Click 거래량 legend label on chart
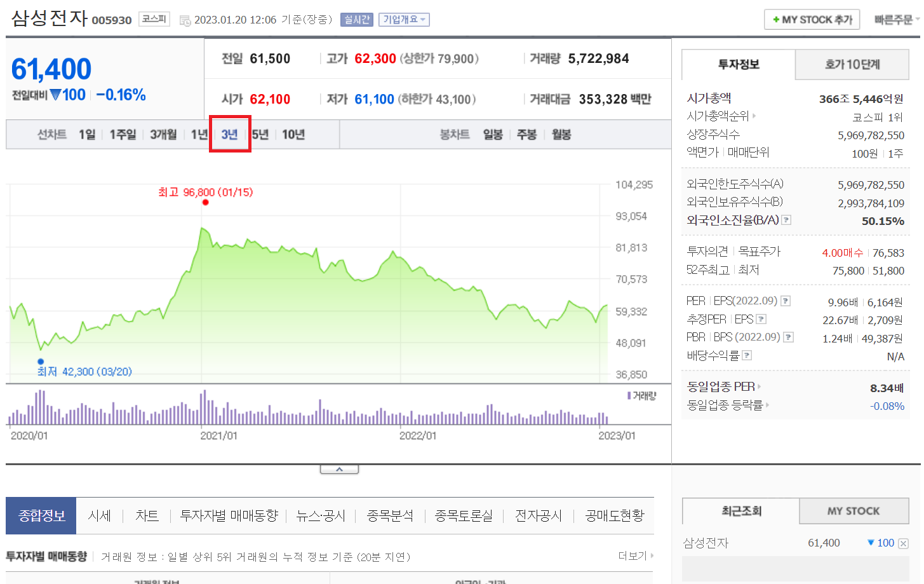Screen dimensions: 924x584 (641, 395)
